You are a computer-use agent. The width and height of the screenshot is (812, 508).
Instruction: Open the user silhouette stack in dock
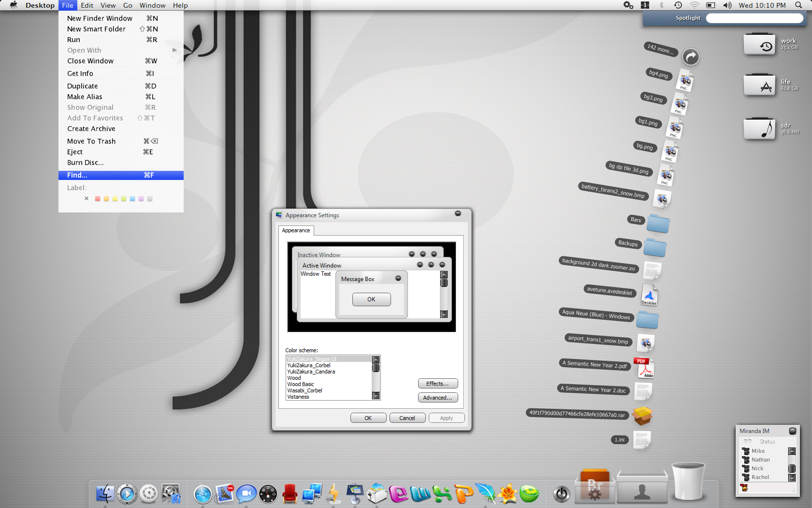[642, 488]
